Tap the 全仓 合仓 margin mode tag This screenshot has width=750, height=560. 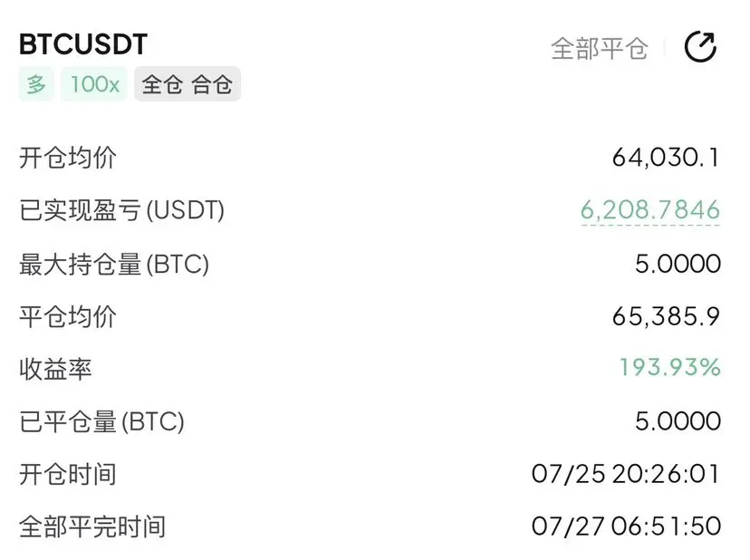[187, 84]
